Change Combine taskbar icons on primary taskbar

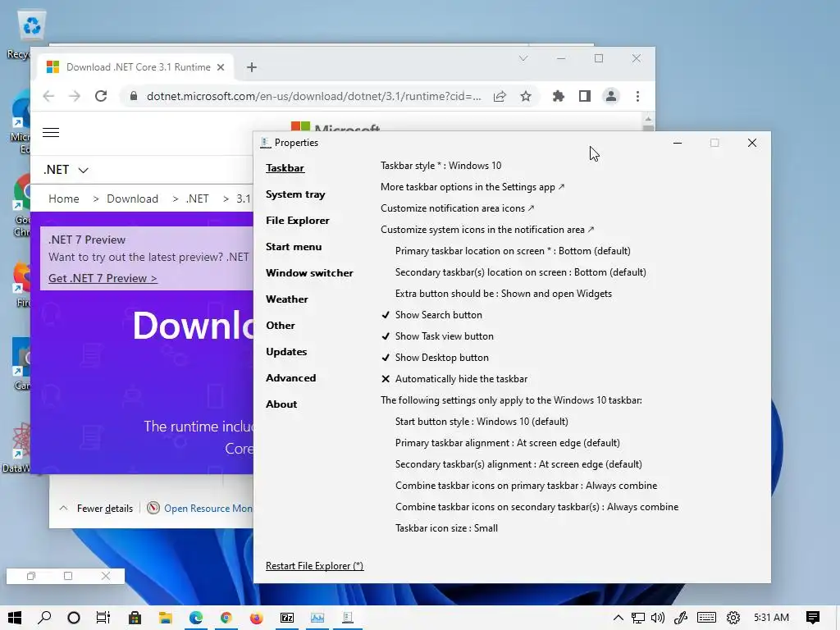pyautogui.click(x=526, y=486)
